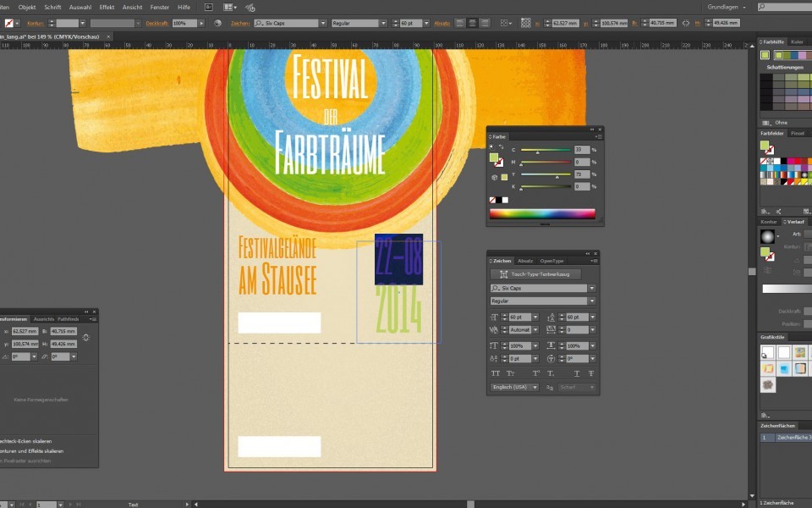Open the Regular font style dropdown in Zeichen panel
This screenshot has height=508, width=812.
click(x=592, y=301)
